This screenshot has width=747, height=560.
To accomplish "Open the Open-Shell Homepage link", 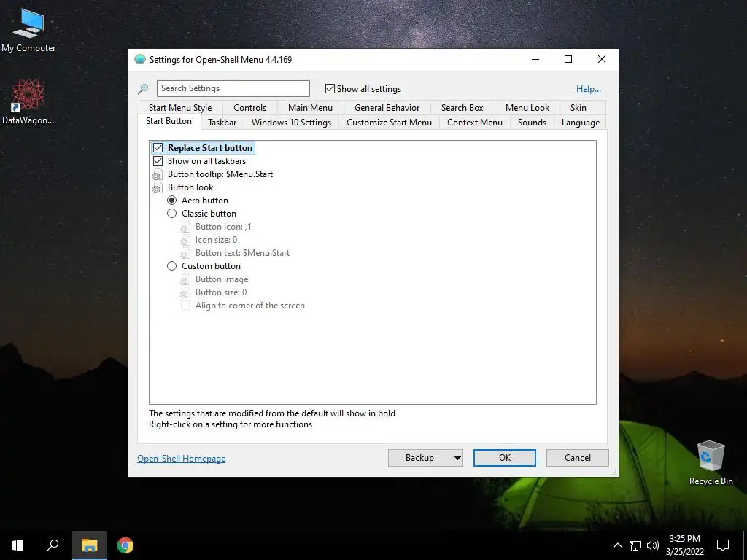I will 182,459.
